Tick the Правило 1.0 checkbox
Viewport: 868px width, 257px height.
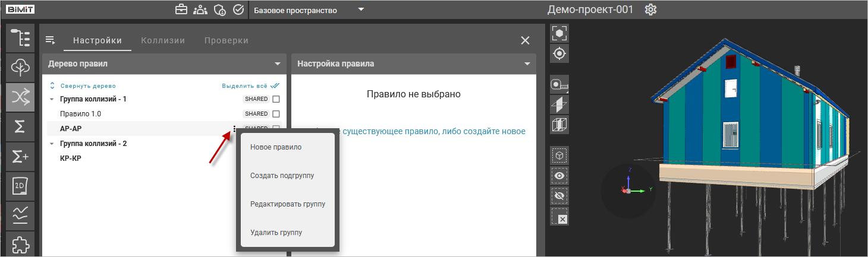pyautogui.click(x=276, y=114)
